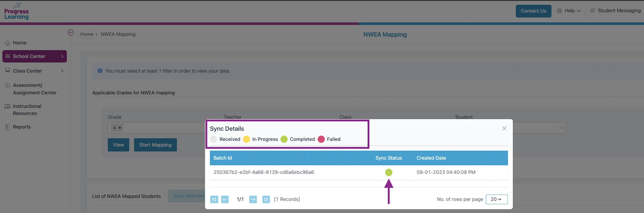Viewport: 644px width, 213px height.
Task: Click the yellow In Progress legend dot
Action: (246, 139)
